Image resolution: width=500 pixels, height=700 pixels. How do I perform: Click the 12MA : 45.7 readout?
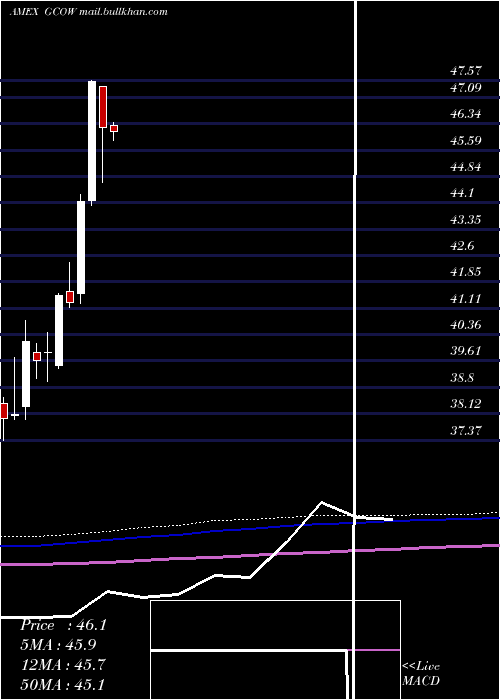coord(63,664)
